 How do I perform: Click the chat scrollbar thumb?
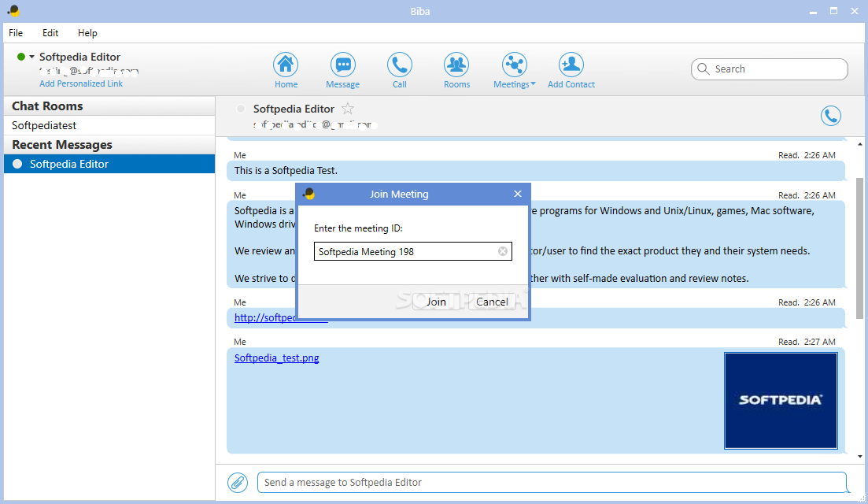[x=859, y=248]
